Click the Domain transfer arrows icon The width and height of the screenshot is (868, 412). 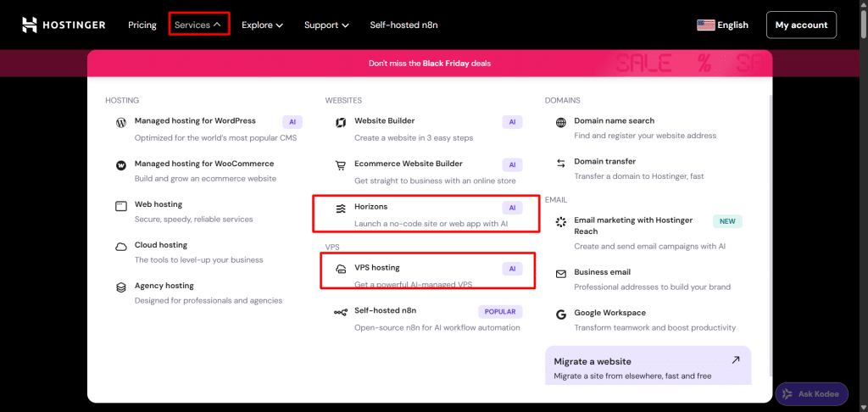(561, 164)
